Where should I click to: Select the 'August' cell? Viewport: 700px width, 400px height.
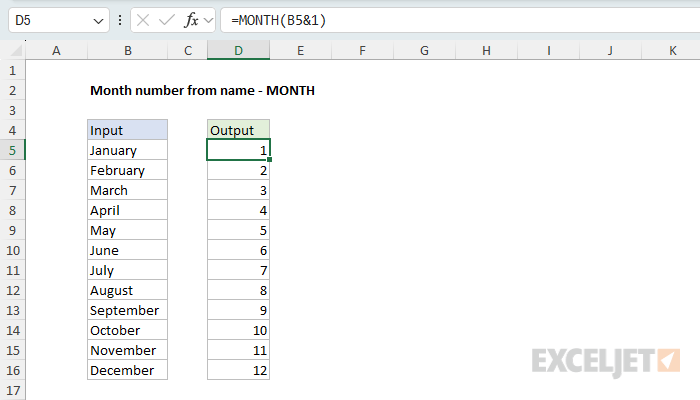click(128, 290)
